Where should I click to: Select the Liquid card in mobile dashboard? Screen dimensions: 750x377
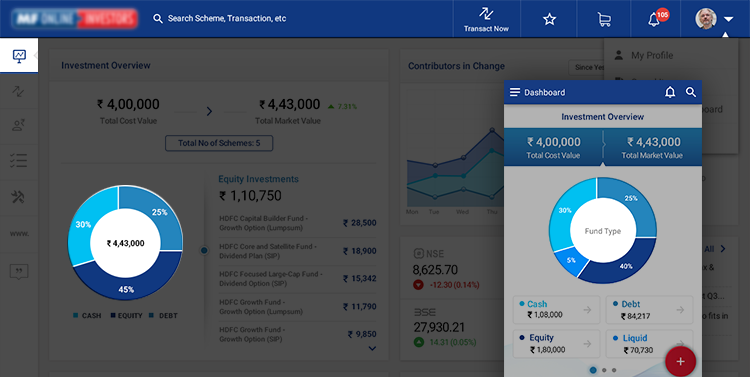tap(649, 344)
